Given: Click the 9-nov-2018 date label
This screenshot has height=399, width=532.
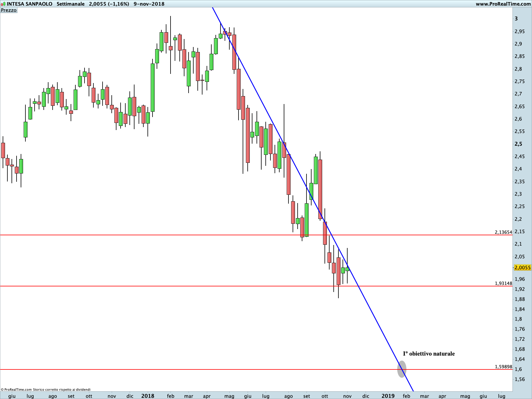Looking at the screenshot, I should [x=149, y=4].
